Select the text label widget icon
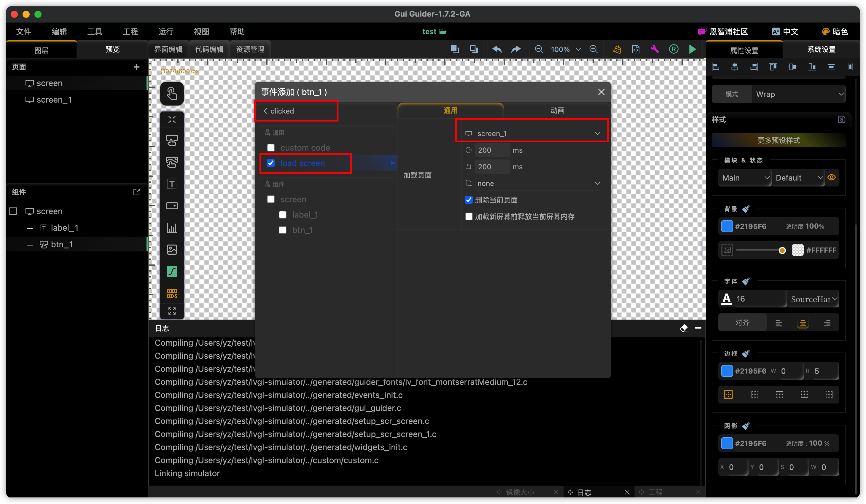 172,184
